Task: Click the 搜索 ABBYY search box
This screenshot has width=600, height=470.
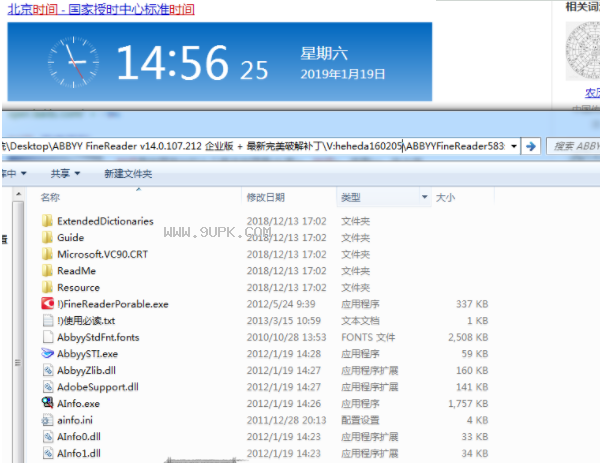Action: pos(573,146)
